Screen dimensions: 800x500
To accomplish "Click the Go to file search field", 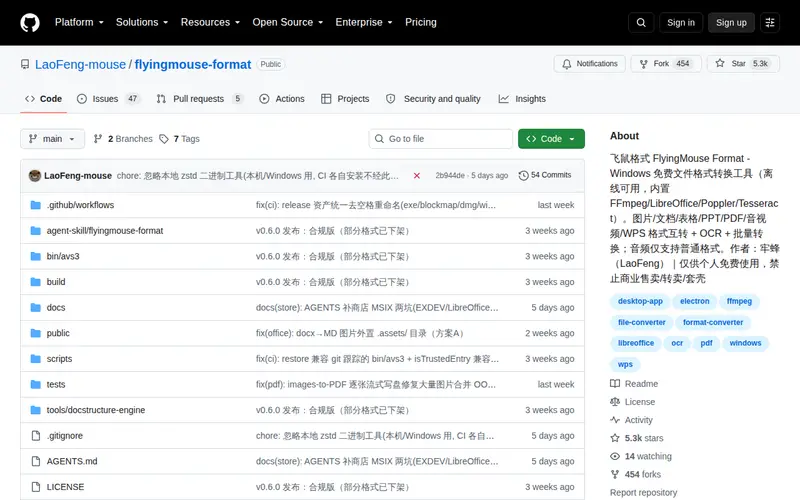I will click(x=441, y=139).
